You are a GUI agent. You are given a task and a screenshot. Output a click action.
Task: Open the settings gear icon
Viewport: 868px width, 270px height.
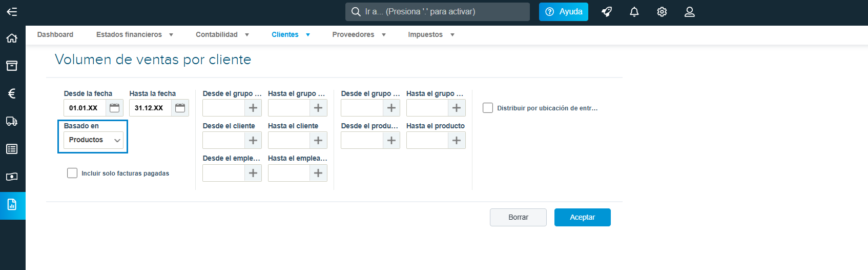pos(662,12)
